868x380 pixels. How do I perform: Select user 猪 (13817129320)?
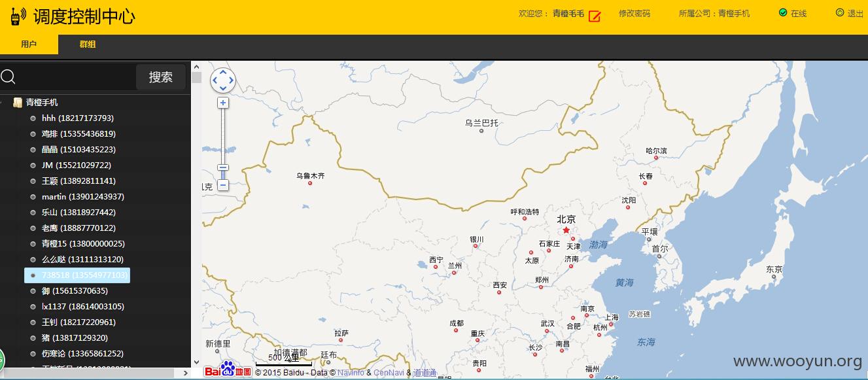(x=75, y=338)
